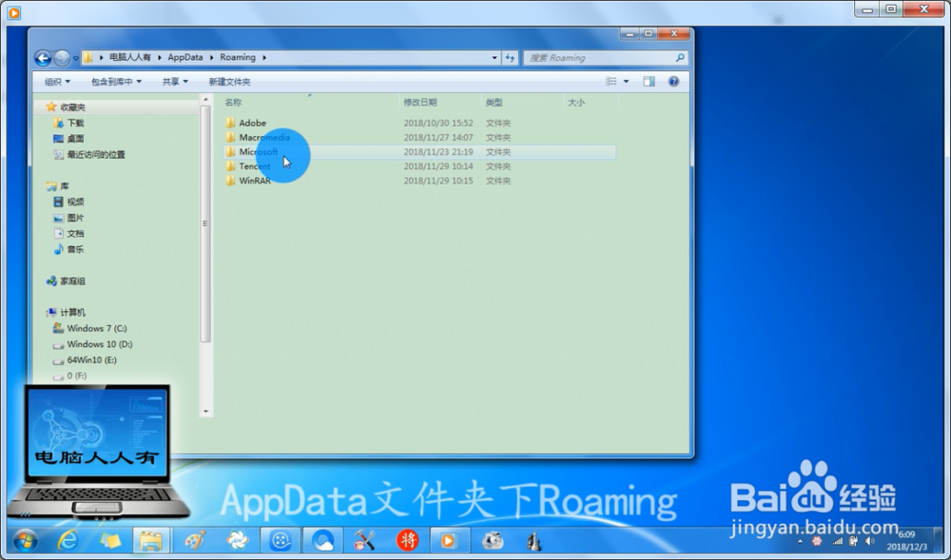
Task: Click Roaming in the address breadcrumb
Action: [237, 57]
